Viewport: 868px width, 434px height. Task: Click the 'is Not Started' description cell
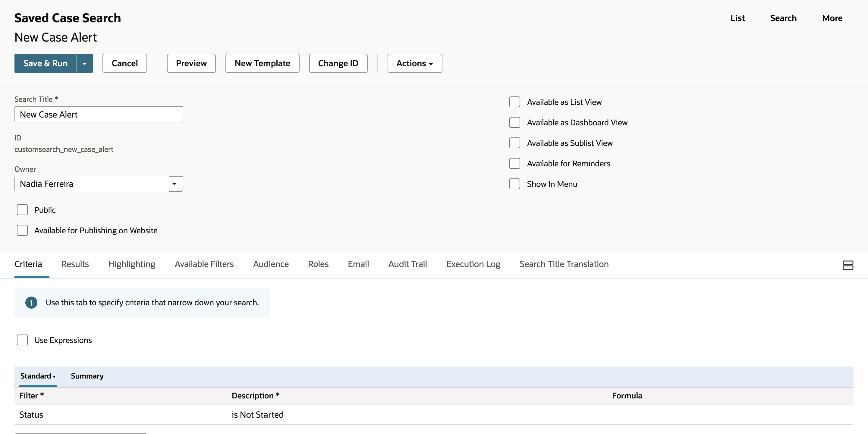(x=257, y=414)
